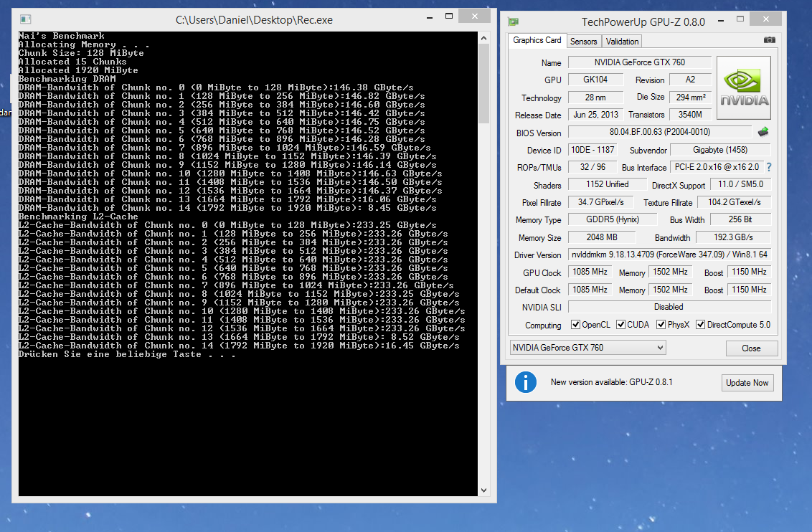Click the Rec.exe title bar path text
The height and width of the screenshot is (532, 812).
coord(254,19)
